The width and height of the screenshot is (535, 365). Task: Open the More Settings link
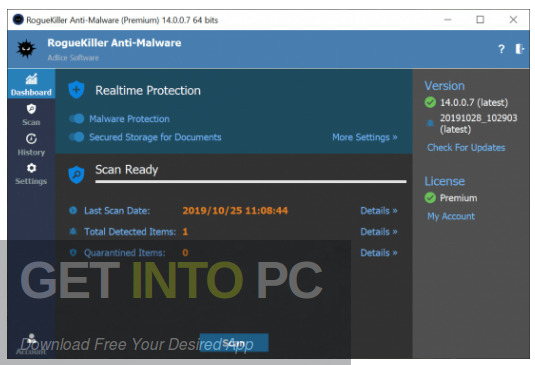(365, 137)
